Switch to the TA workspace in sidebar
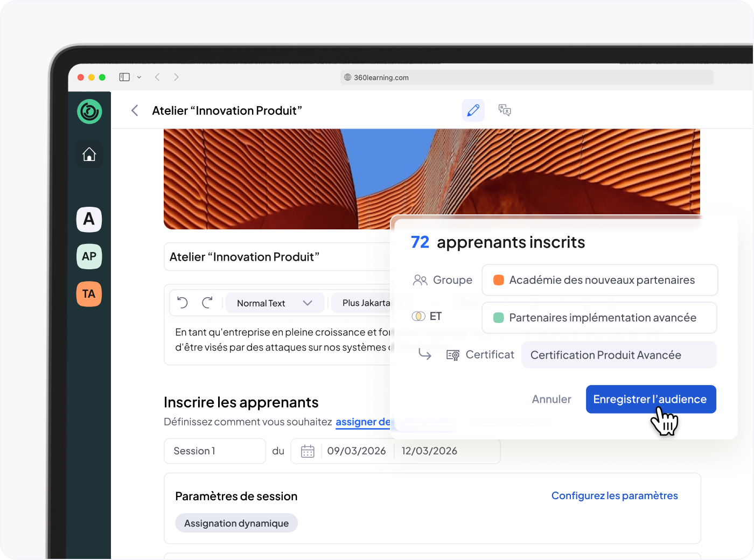 pos(89,294)
